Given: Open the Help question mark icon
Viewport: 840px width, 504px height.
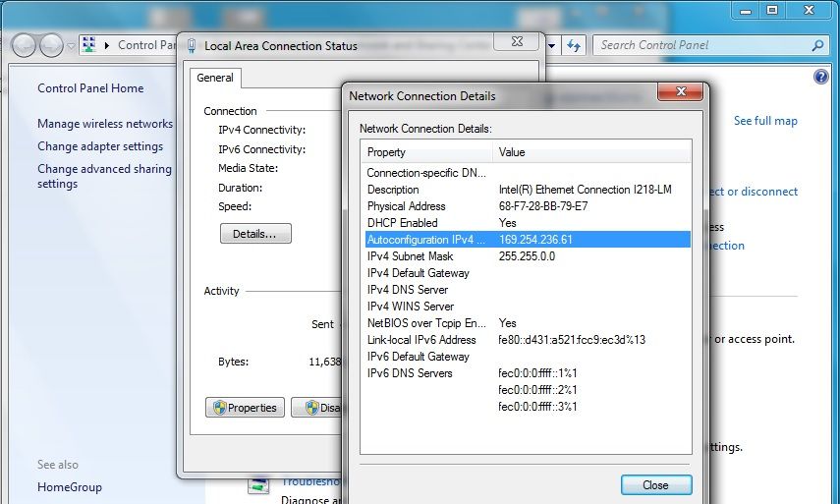Looking at the screenshot, I should [x=820, y=78].
